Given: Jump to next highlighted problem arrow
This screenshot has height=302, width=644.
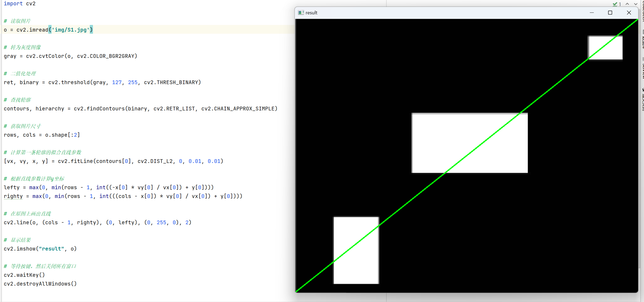Looking at the screenshot, I should tap(636, 4).
